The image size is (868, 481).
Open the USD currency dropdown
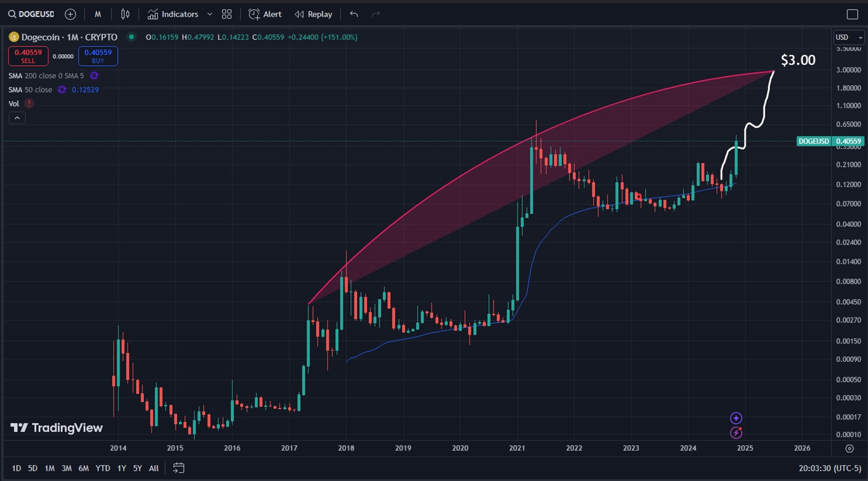coord(849,37)
